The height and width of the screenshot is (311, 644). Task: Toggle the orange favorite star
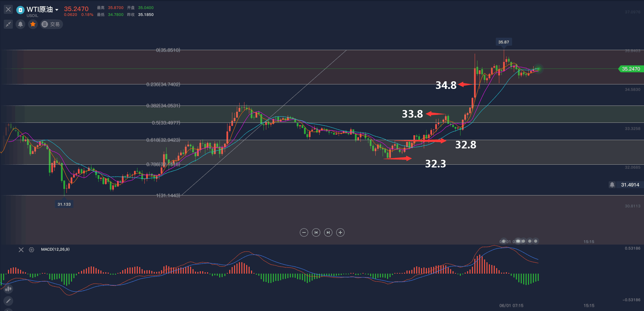click(33, 24)
